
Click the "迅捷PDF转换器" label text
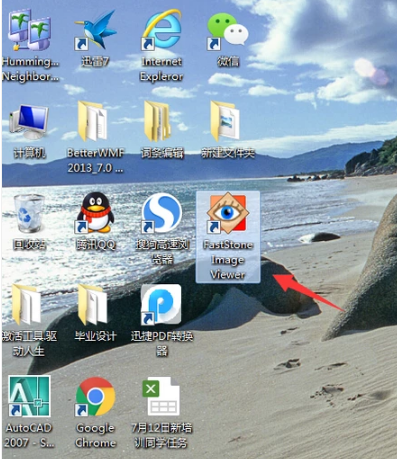(162, 343)
